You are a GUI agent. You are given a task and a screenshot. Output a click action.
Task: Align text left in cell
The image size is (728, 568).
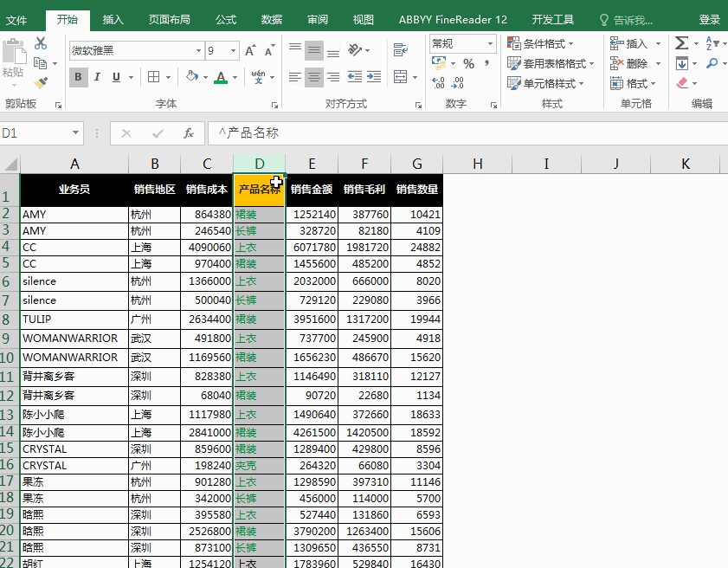coord(295,77)
